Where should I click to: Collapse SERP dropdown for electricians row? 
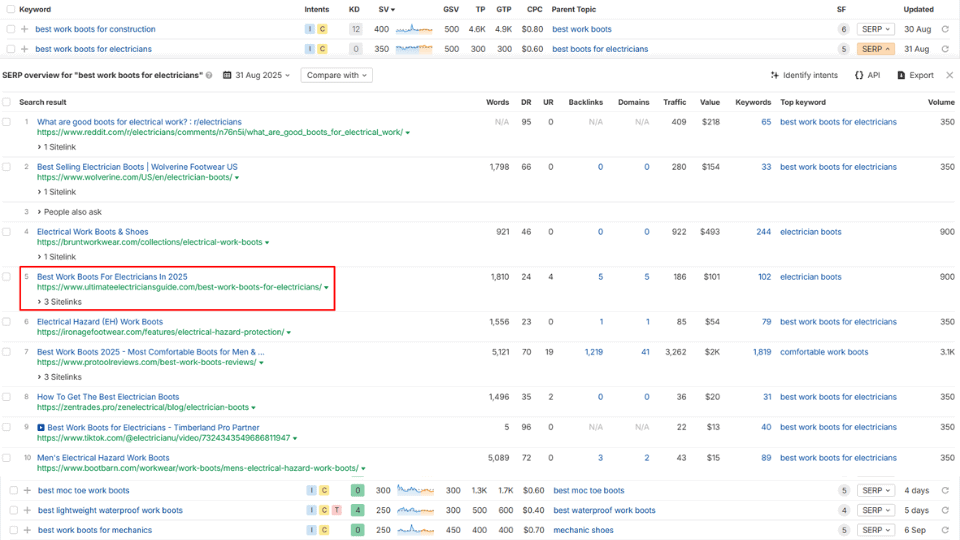coord(876,49)
